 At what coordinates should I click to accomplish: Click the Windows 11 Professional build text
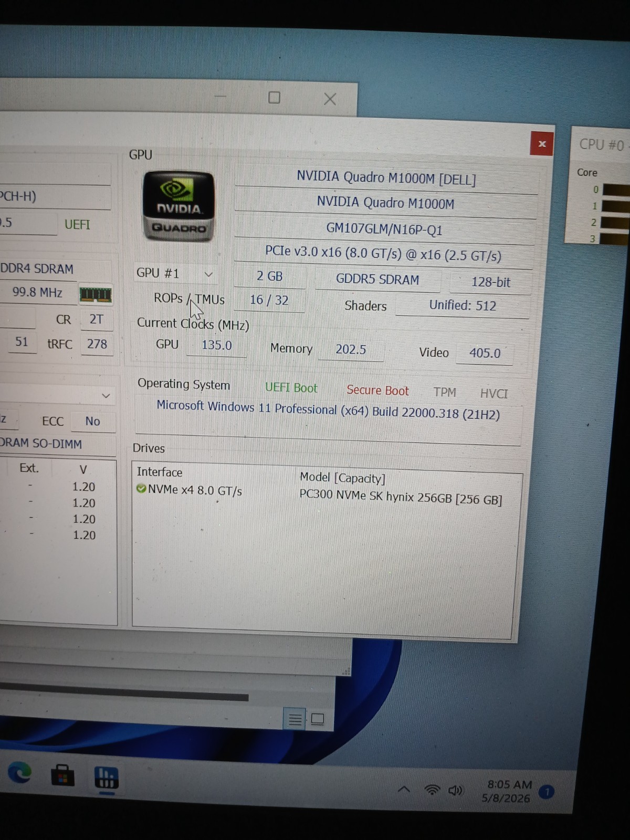[x=328, y=410]
